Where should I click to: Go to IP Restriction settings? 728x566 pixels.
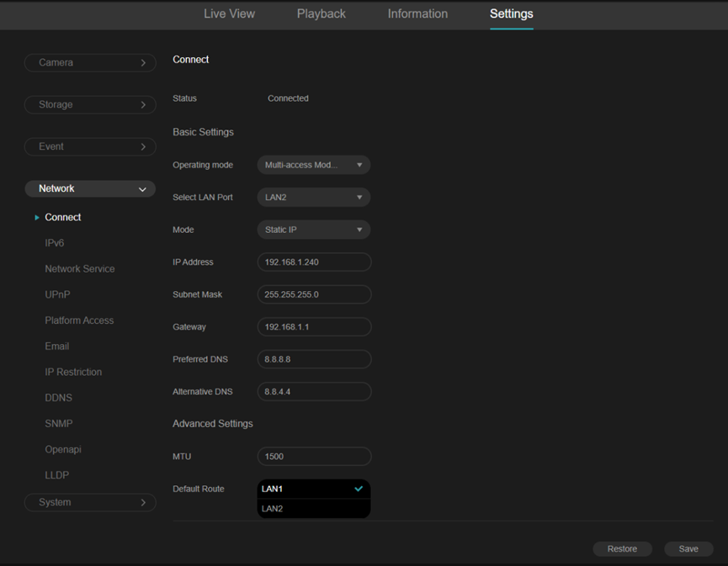point(73,372)
